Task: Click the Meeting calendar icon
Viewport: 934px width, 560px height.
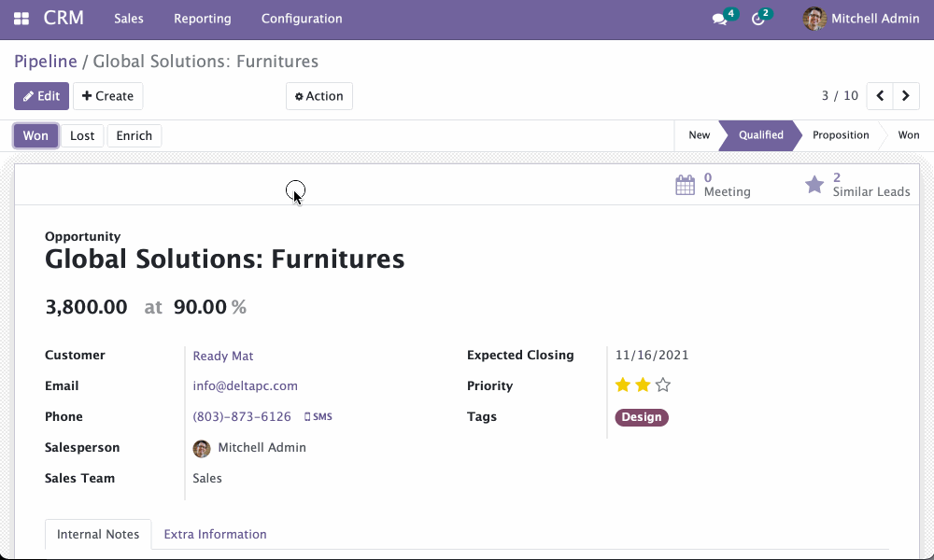Action: (x=683, y=184)
